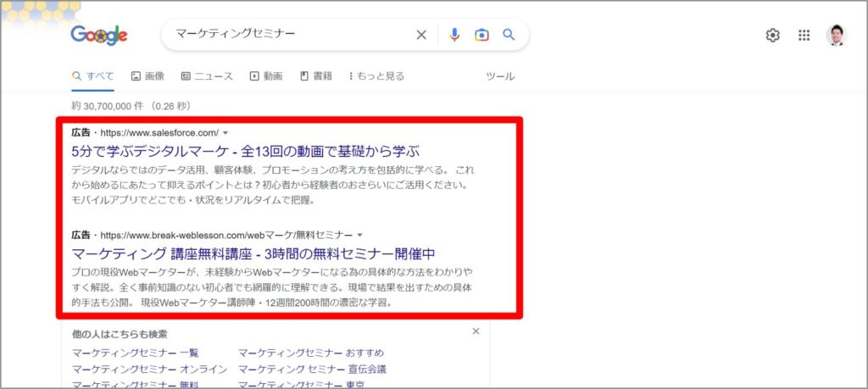Open the settings gear icon
The image size is (868, 389).
773,36
